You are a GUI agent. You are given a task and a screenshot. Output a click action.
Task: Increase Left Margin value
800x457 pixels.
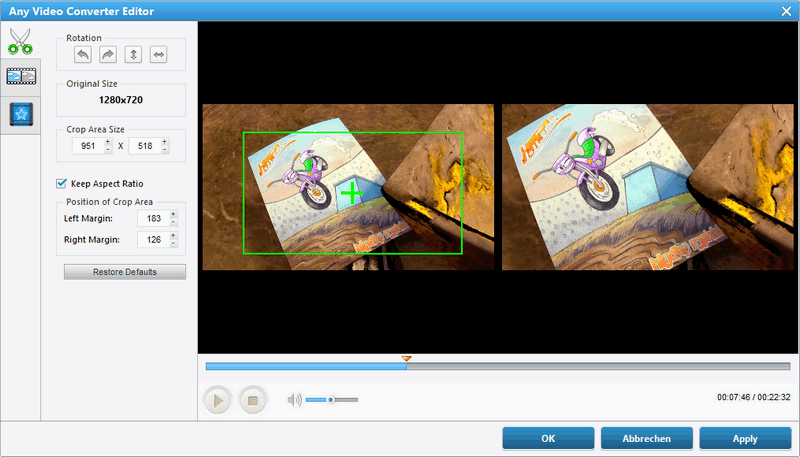click(x=173, y=215)
